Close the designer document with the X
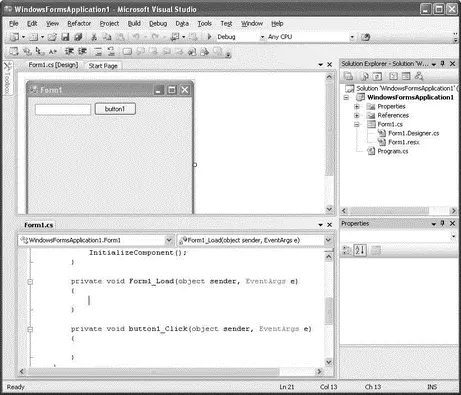 click(x=329, y=65)
